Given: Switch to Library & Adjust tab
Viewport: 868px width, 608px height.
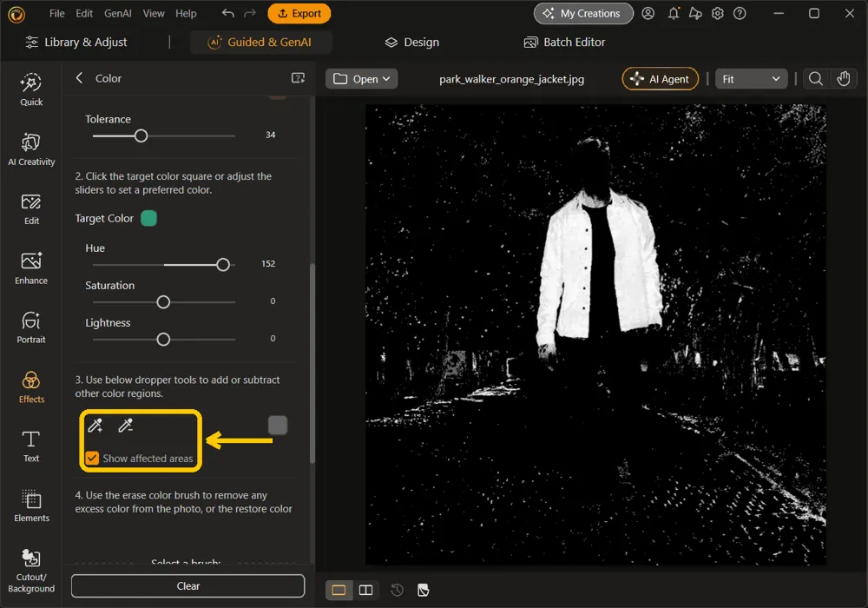Looking at the screenshot, I should point(76,42).
